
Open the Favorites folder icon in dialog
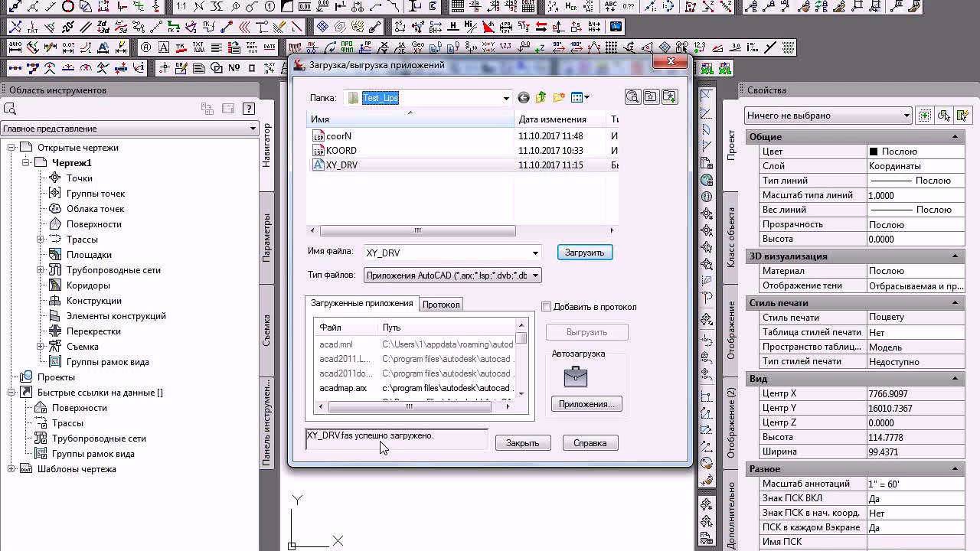pos(651,96)
